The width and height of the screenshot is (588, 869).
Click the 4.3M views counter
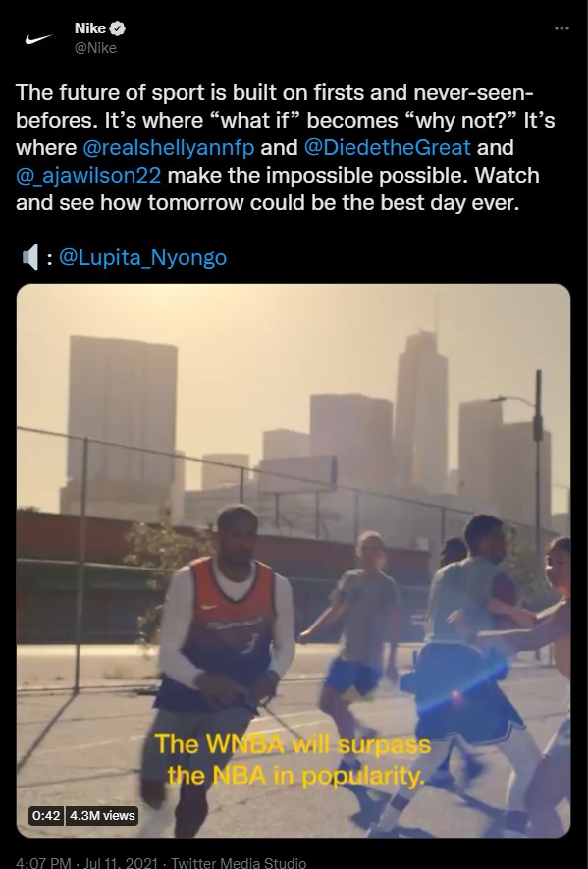[102, 815]
